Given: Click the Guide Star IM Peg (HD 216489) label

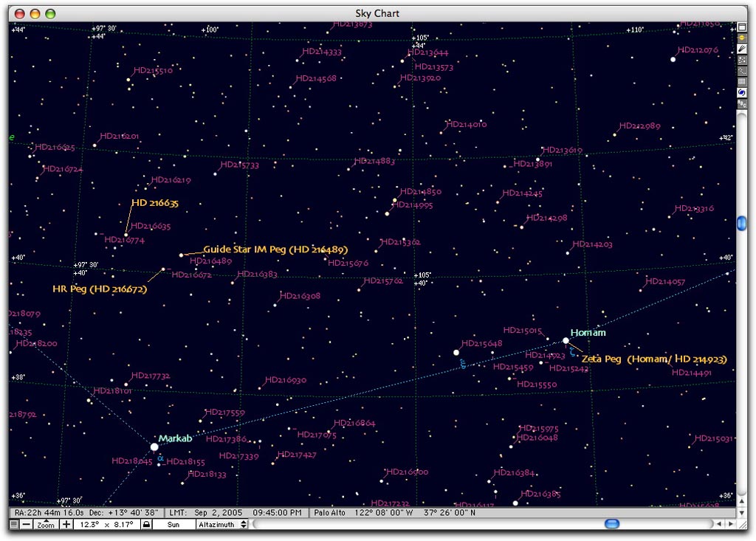Looking at the screenshot, I should (x=275, y=249).
